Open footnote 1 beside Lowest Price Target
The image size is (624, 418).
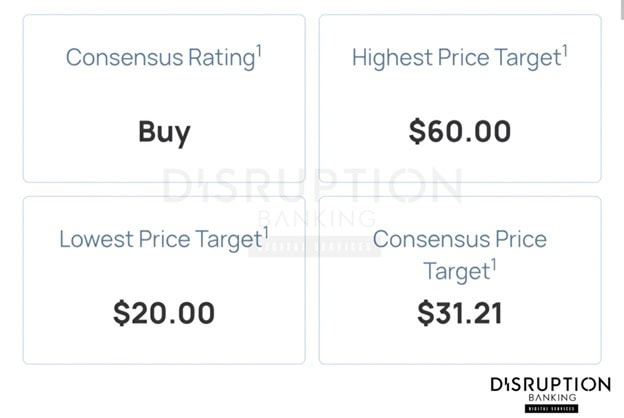265,231
